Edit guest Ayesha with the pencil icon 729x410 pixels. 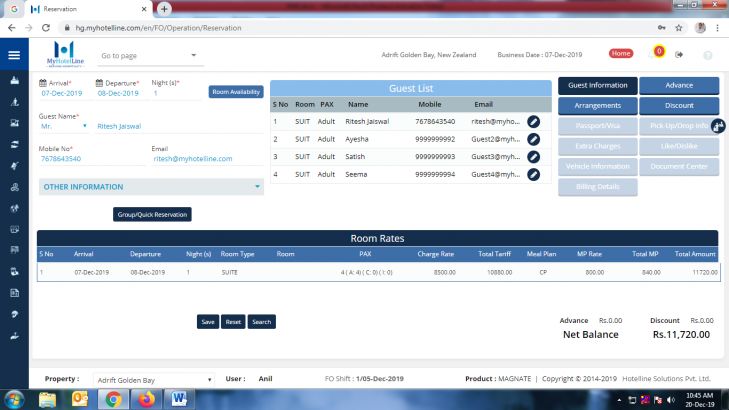pyautogui.click(x=534, y=139)
